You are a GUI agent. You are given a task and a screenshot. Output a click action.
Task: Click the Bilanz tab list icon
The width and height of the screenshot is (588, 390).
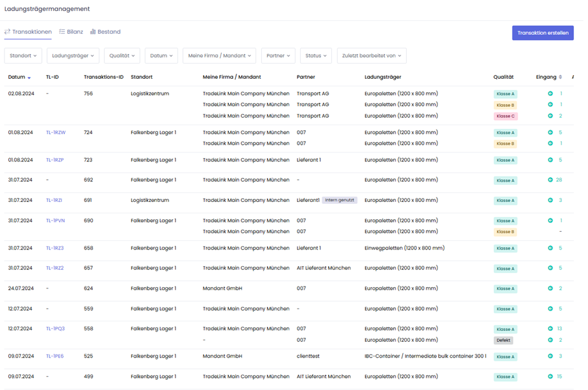62,32
